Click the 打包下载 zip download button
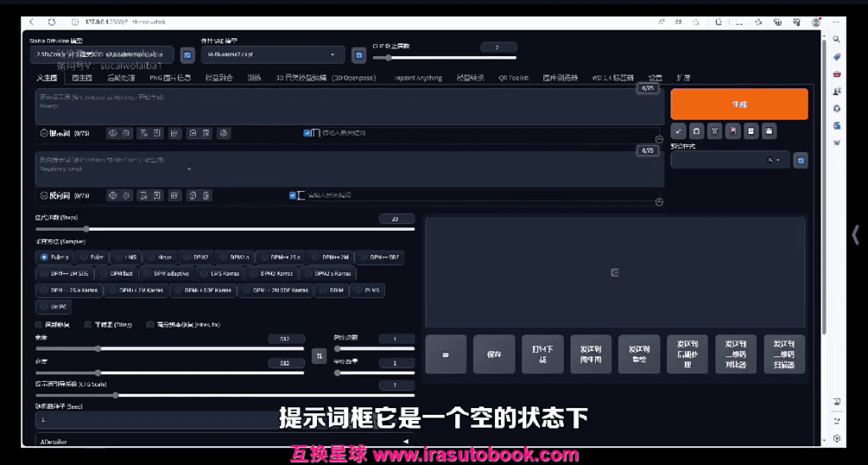The height and width of the screenshot is (465, 868). click(x=542, y=354)
